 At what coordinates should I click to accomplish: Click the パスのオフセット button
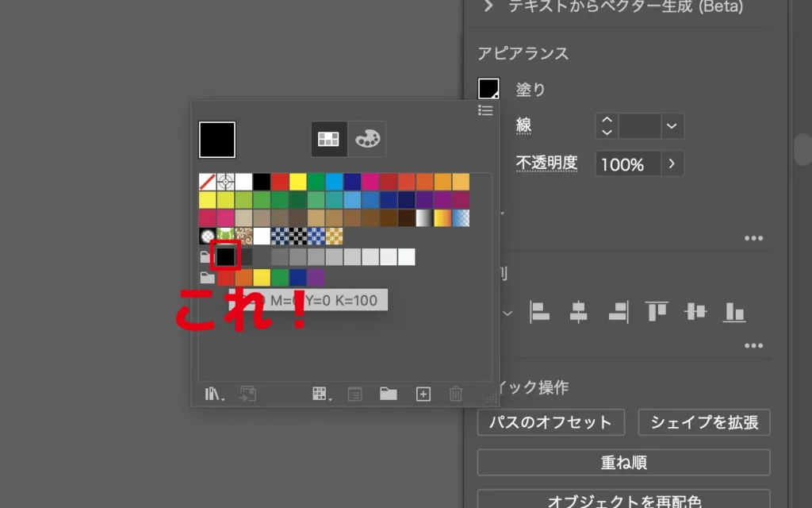pos(550,422)
